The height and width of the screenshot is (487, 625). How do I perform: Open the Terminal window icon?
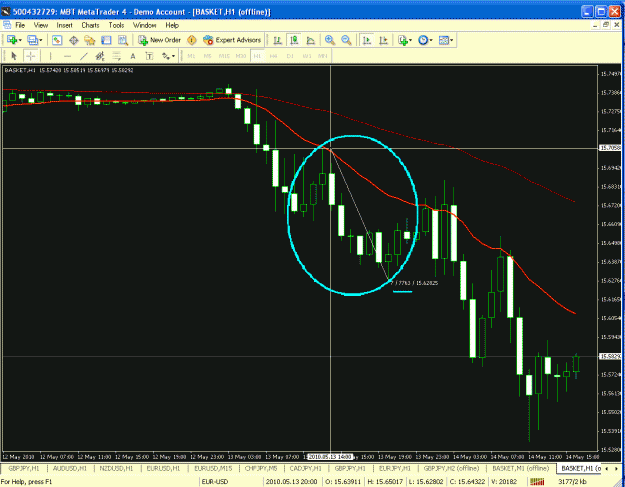(106, 40)
